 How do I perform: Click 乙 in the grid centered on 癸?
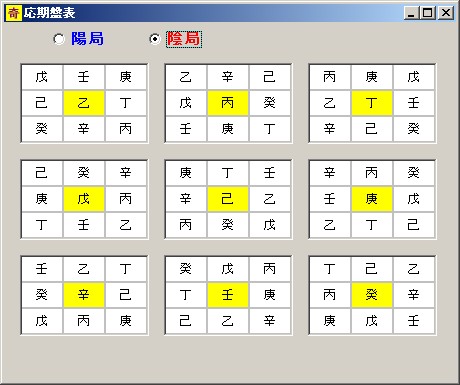(x=414, y=269)
